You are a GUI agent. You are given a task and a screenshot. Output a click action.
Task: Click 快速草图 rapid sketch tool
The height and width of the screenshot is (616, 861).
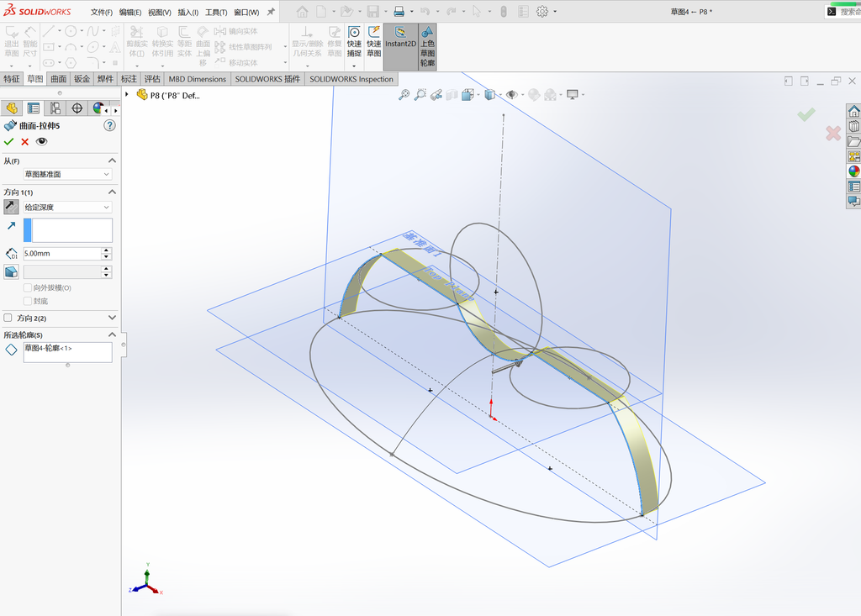(x=374, y=41)
